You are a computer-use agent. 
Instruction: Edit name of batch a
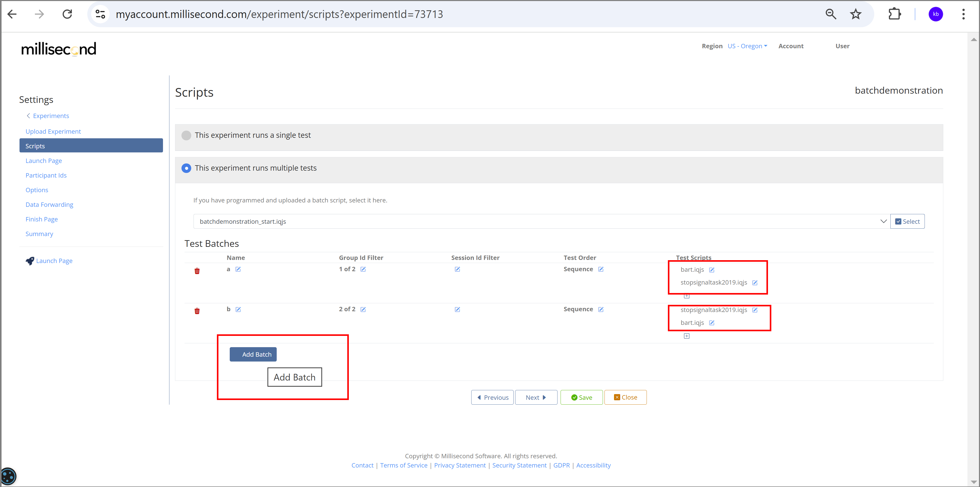tap(238, 269)
